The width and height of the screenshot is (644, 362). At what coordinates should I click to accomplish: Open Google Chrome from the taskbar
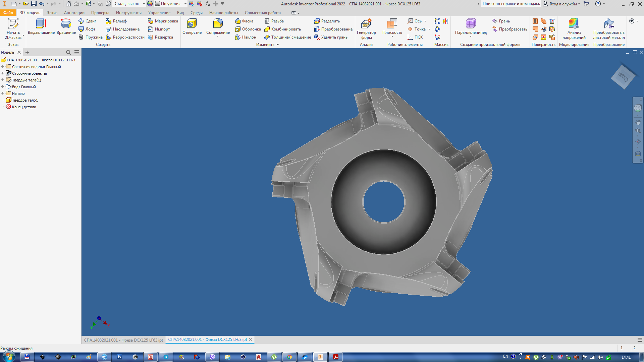pyautogui.click(x=289, y=357)
